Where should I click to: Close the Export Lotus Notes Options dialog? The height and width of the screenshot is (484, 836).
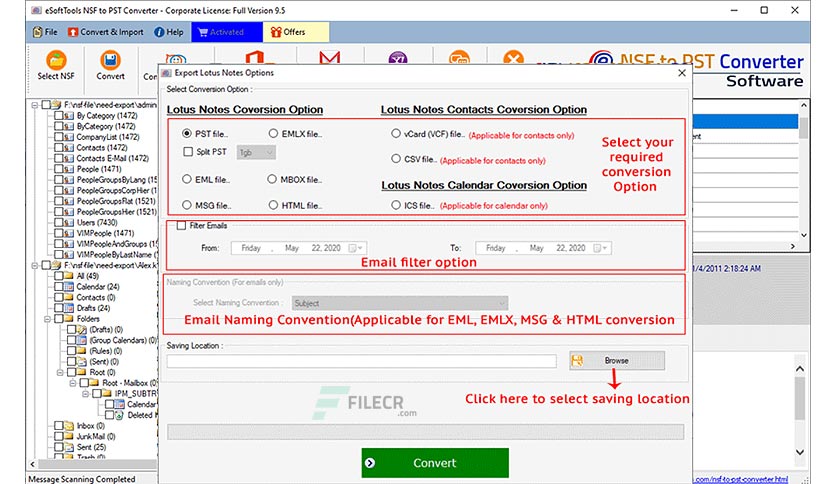click(x=682, y=73)
